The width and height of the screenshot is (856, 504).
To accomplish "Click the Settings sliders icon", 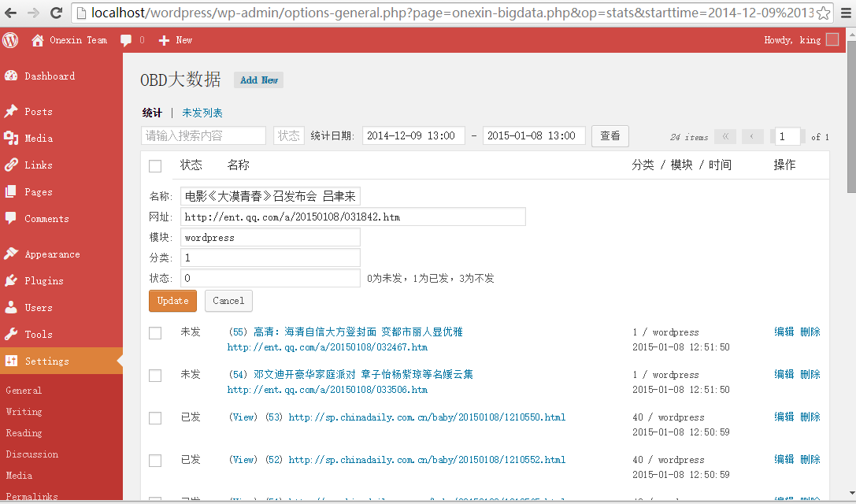I will (x=11, y=361).
